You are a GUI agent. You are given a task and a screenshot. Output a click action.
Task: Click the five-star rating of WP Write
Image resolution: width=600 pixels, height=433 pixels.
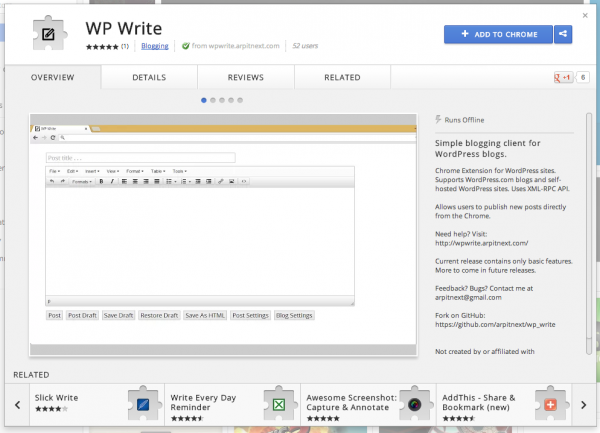(102, 47)
